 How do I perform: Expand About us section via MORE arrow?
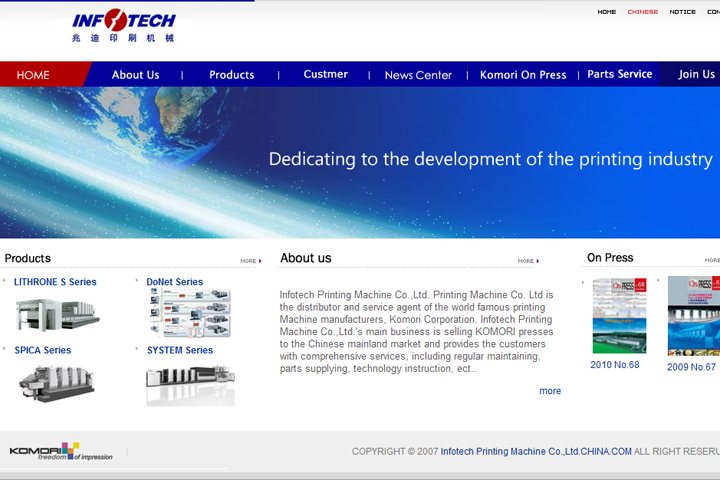[x=528, y=261]
